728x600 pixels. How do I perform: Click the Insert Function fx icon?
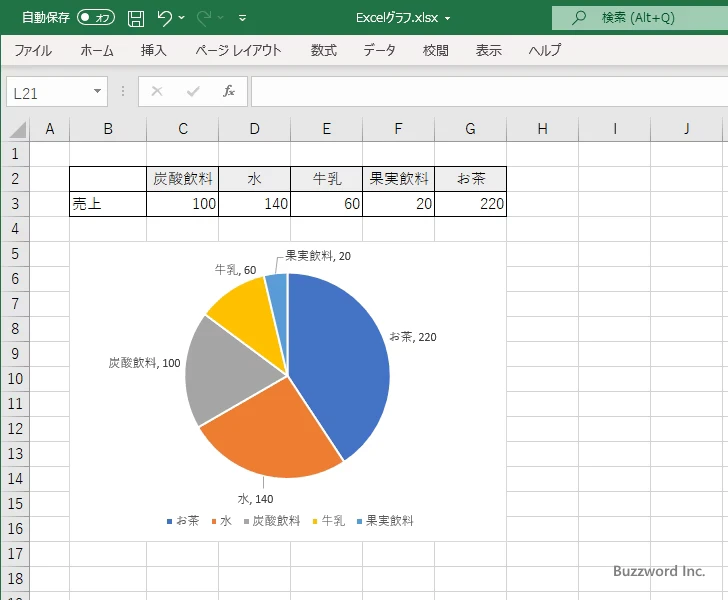click(229, 91)
